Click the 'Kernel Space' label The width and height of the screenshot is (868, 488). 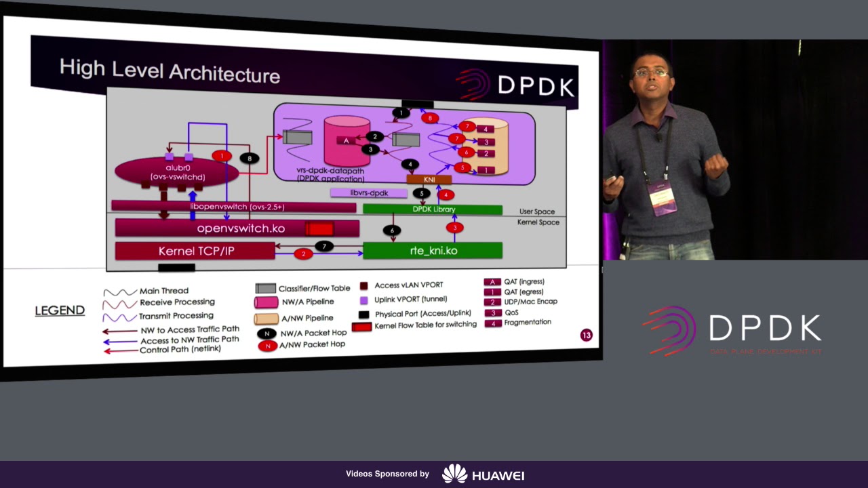[538, 222]
